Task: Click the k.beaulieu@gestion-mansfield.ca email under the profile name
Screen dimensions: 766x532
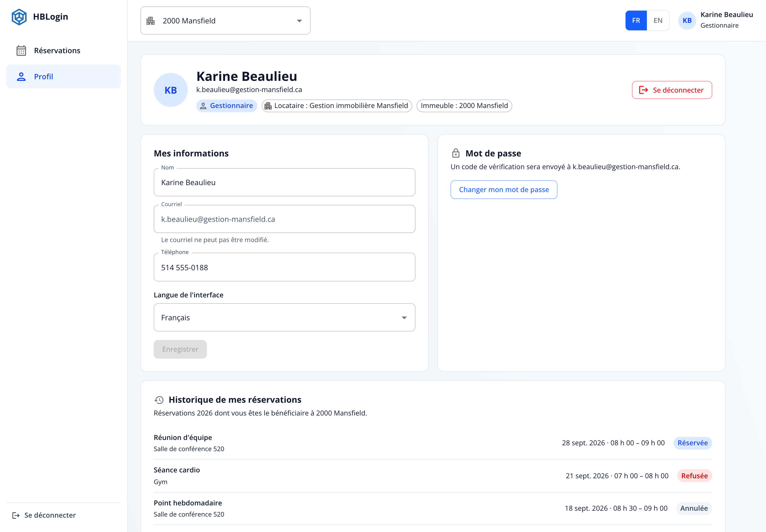Action: click(x=249, y=90)
